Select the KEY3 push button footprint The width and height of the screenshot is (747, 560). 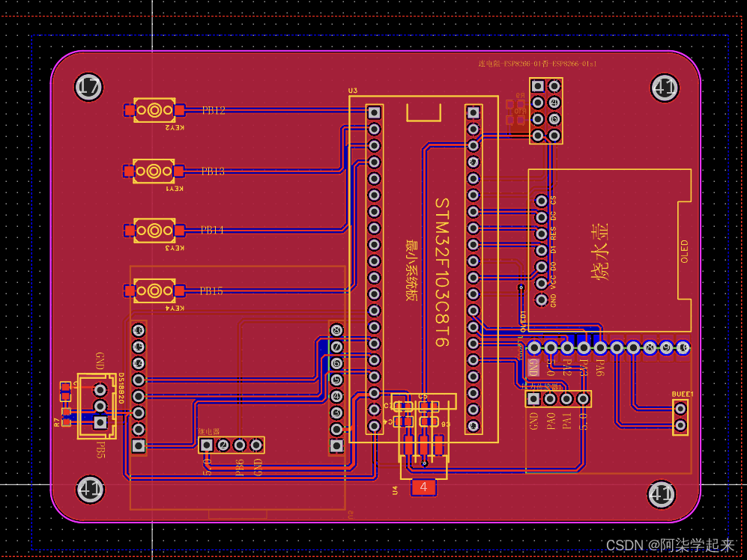tap(154, 231)
